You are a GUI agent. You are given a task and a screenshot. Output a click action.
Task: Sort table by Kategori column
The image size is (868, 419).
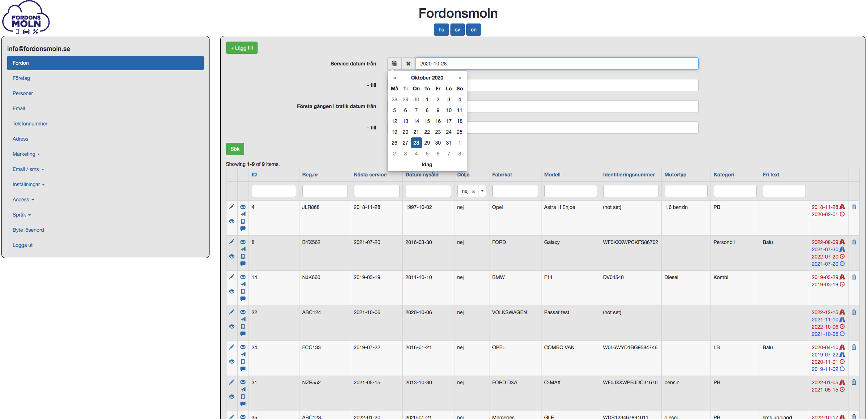click(724, 175)
